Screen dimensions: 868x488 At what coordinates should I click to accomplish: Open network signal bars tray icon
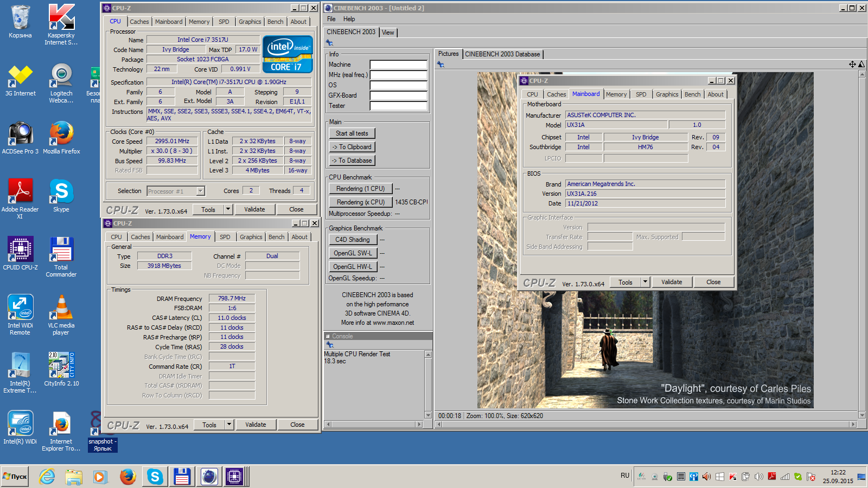(785, 477)
